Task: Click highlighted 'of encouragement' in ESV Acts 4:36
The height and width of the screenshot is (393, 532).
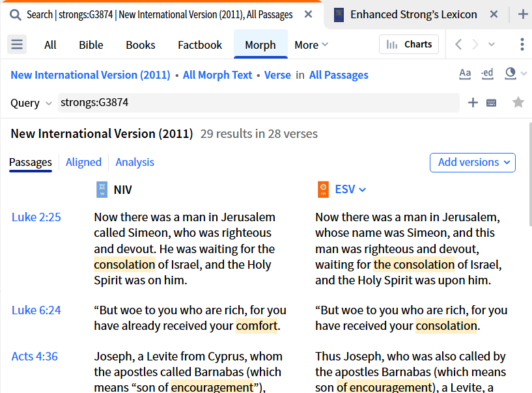Action: (385, 387)
